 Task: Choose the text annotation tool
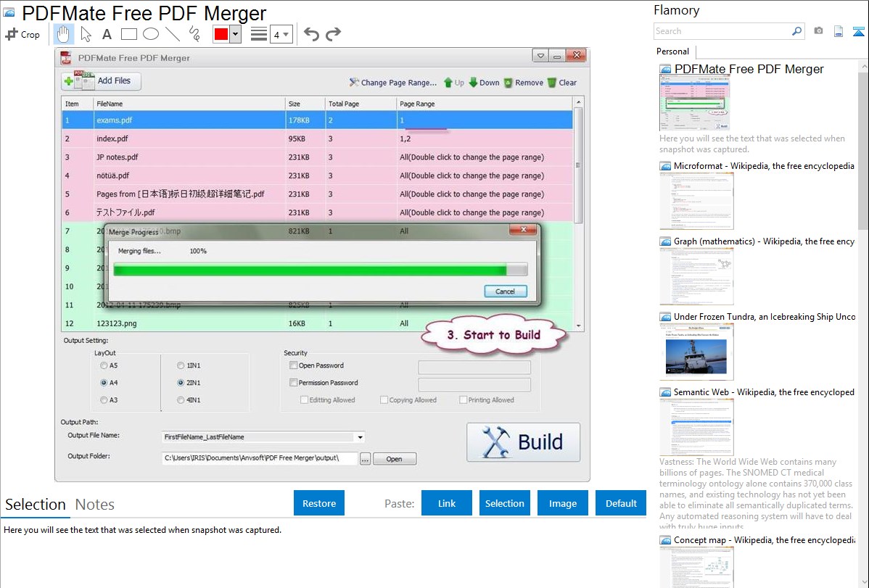tap(107, 34)
